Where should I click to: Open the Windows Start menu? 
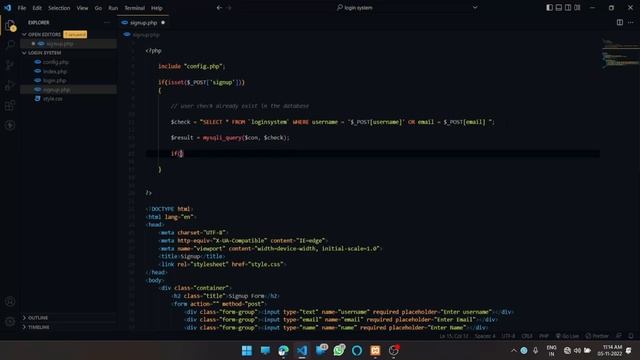247,351
